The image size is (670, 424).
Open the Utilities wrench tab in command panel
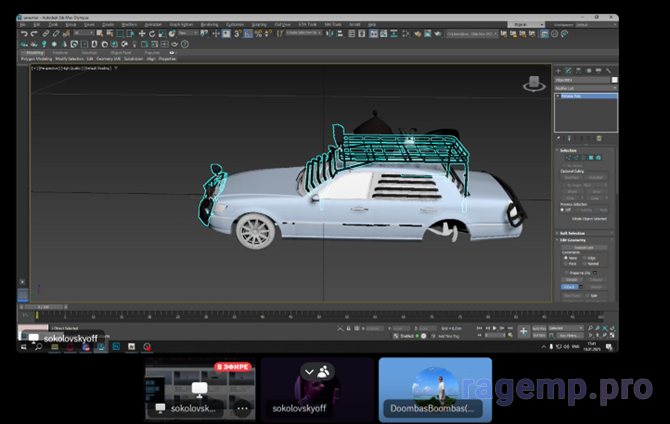[x=609, y=71]
